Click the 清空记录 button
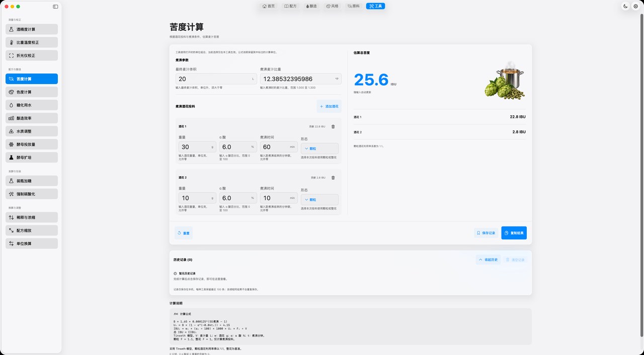Image resolution: width=644 pixels, height=355 pixels. point(516,260)
